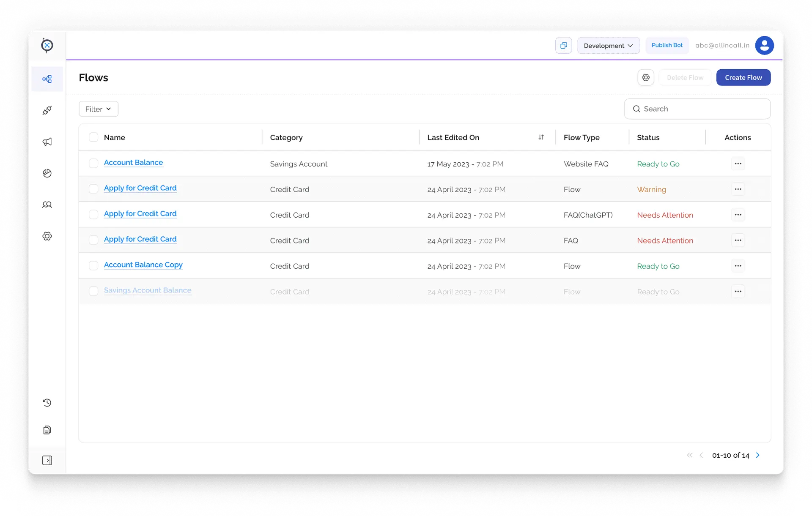Image resolution: width=812 pixels, height=516 pixels.
Task: Open the integrations plug icon in sidebar
Action: [x=47, y=110]
